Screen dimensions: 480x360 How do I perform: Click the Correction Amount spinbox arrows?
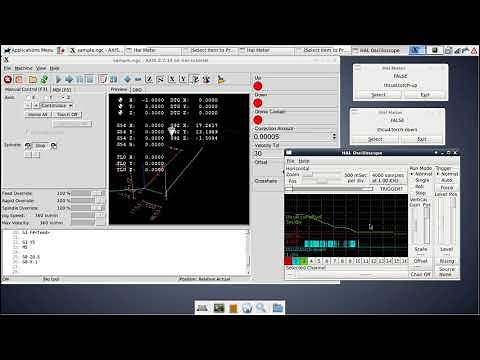(x=334, y=136)
